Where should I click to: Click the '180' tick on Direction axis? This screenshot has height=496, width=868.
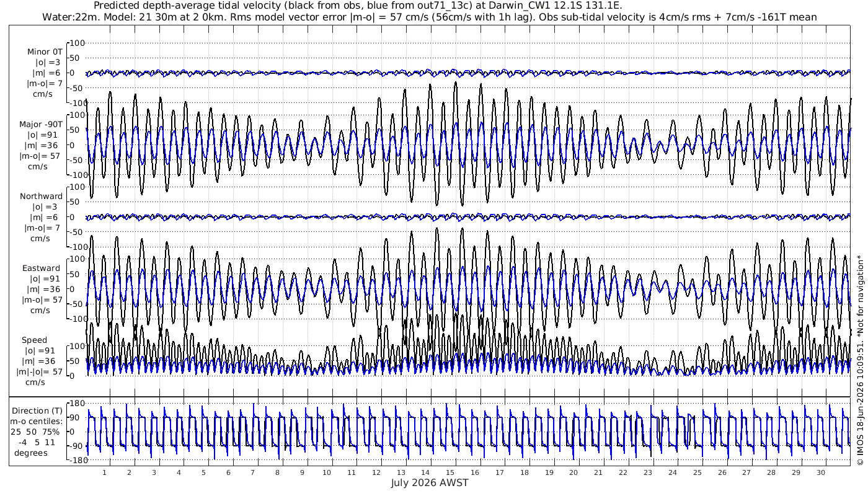point(77,403)
